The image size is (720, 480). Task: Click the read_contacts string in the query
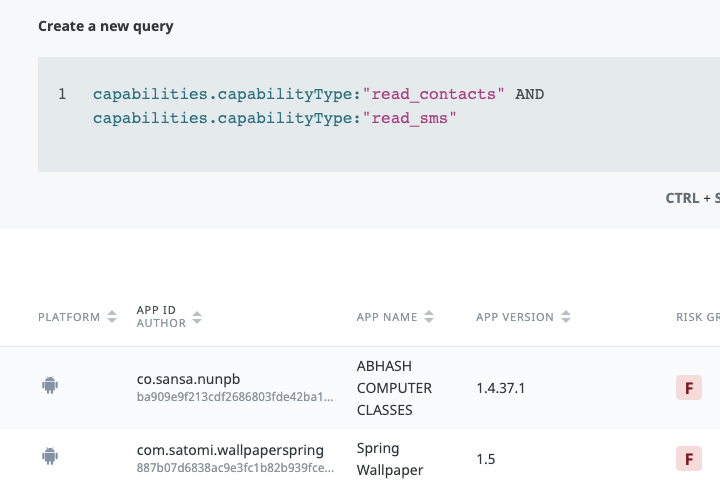tap(434, 94)
